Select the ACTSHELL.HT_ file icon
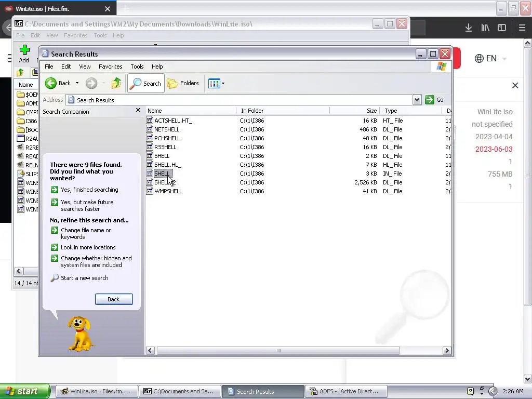Viewport: 532px width, 399px height. click(150, 120)
